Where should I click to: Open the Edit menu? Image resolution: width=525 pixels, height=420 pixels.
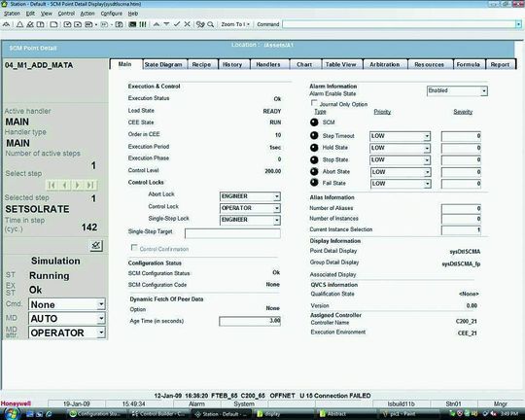click(x=30, y=14)
